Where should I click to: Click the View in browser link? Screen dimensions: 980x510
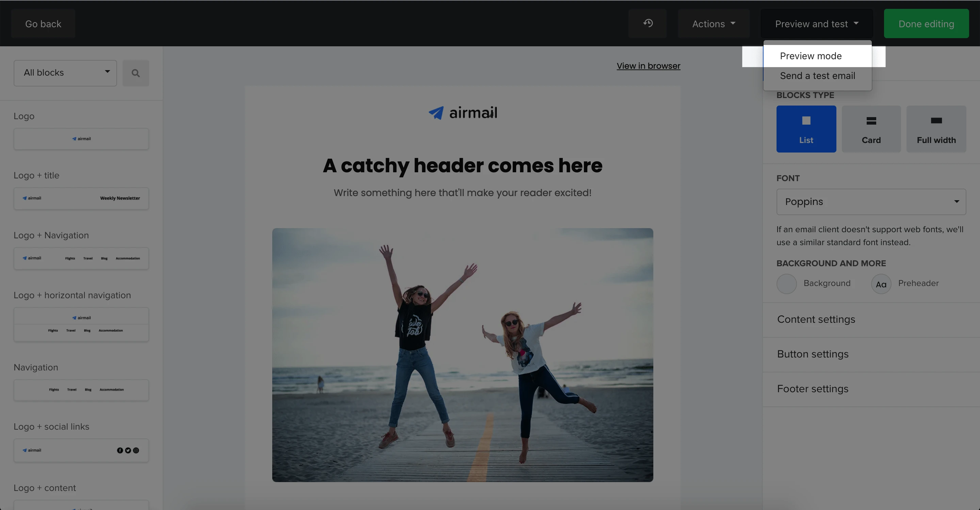click(x=648, y=66)
